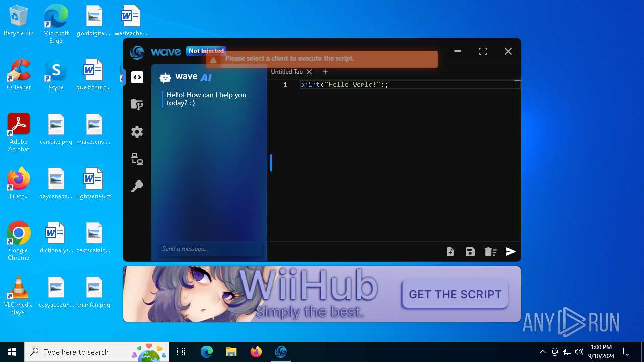Image resolution: width=644 pixels, height=362 pixels.
Task: Close the Untitled Tab
Action: pos(309,72)
